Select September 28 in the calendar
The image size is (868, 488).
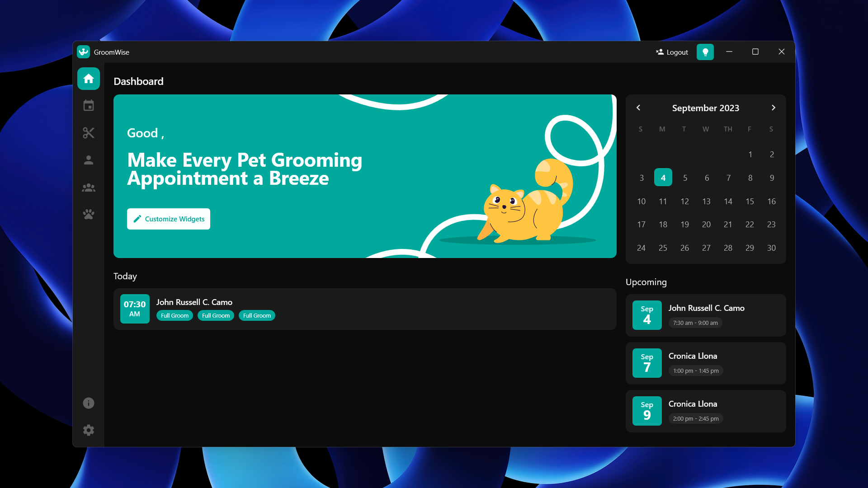coord(728,248)
